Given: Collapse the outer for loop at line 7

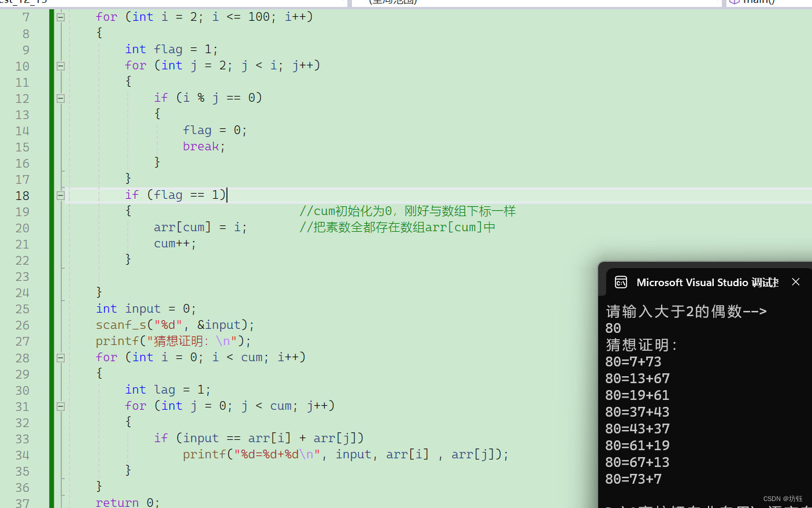Looking at the screenshot, I should point(60,17).
